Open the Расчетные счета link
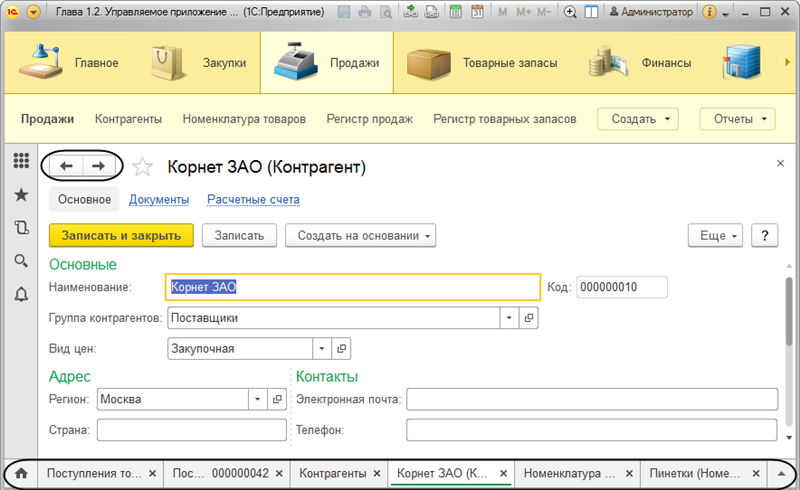Image resolution: width=800 pixels, height=490 pixels. [x=253, y=199]
